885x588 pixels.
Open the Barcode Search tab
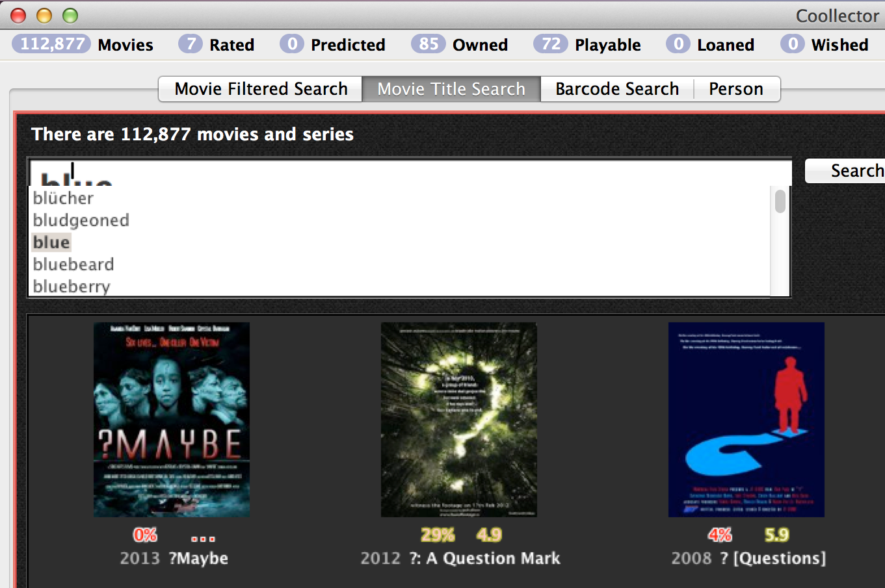pos(617,89)
